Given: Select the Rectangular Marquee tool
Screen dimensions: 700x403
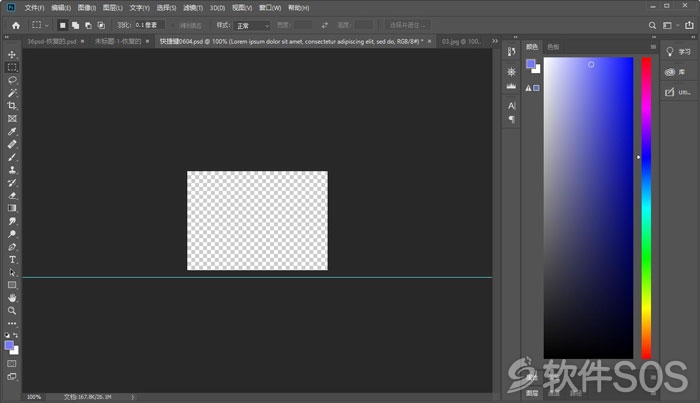Looking at the screenshot, I should (x=12, y=67).
